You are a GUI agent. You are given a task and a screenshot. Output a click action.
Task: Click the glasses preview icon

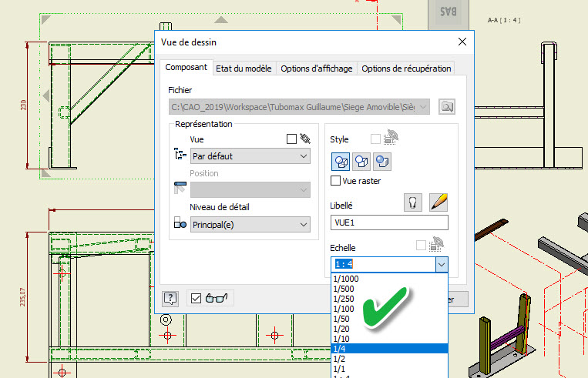pyautogui.click(x=217, y=299)
